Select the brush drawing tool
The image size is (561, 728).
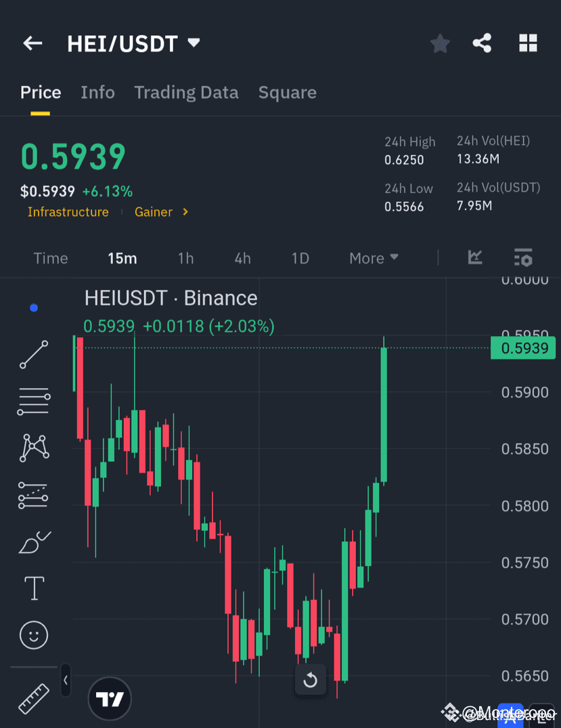[x=34, y=541]
